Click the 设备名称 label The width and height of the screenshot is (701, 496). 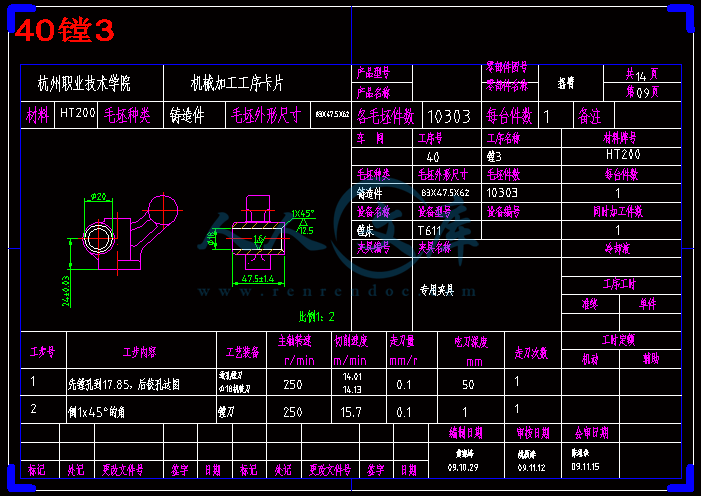point(373,212)
